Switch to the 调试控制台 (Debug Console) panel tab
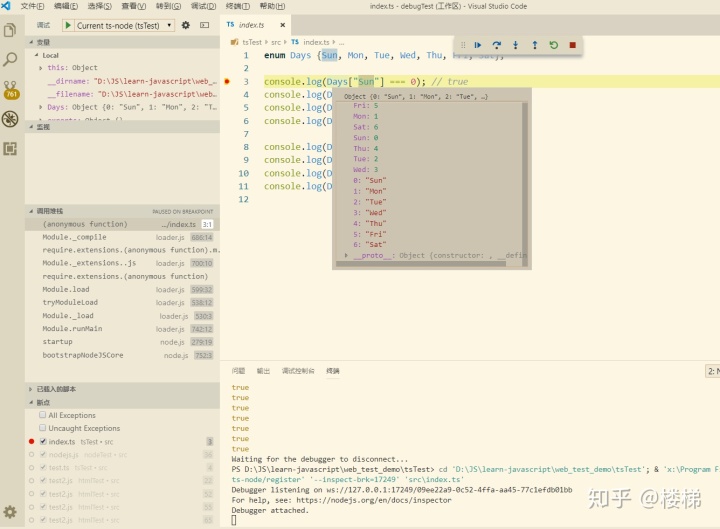The height and width of the screenshot is (529, 720). coord(298,371)
